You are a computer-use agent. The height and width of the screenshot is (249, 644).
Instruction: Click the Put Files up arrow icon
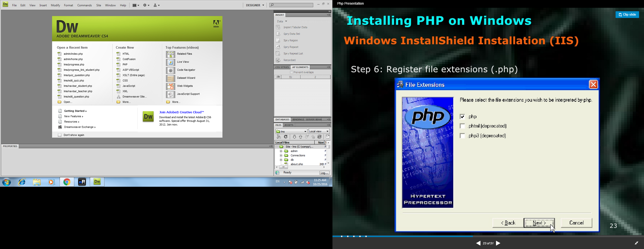tap(301, 137)
